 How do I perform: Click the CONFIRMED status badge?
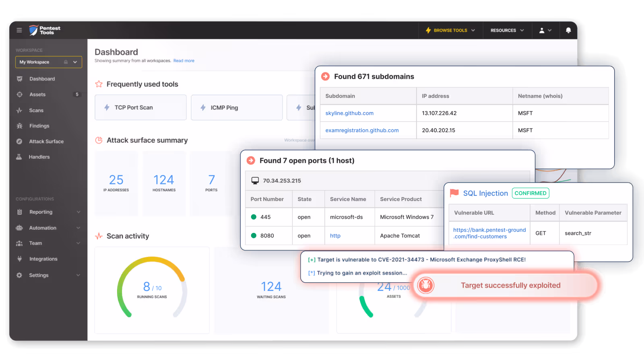click(x=530, y=193)
